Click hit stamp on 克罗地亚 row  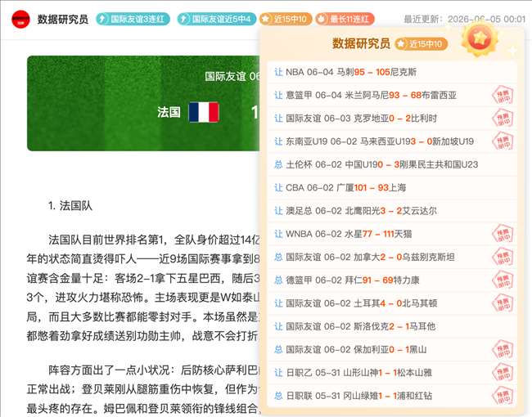coord(503,119)
